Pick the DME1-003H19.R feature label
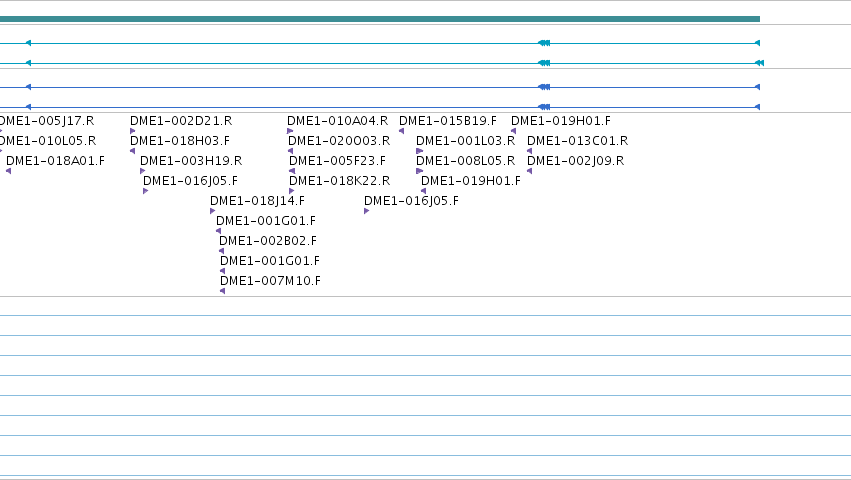The image size is (851, 480). pos(190,161)
